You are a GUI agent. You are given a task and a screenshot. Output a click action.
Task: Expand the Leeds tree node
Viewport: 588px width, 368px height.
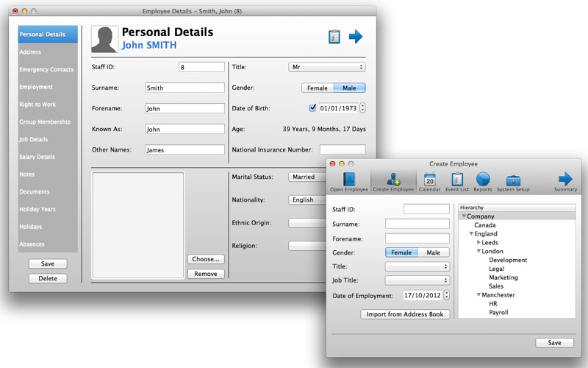click(479, 242)
